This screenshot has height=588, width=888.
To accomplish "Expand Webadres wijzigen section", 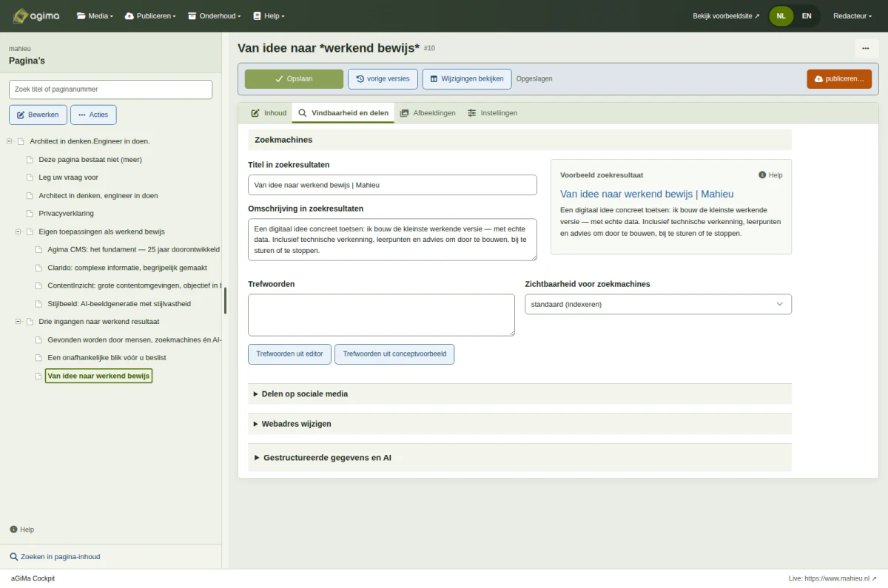I will coord(519,424).
